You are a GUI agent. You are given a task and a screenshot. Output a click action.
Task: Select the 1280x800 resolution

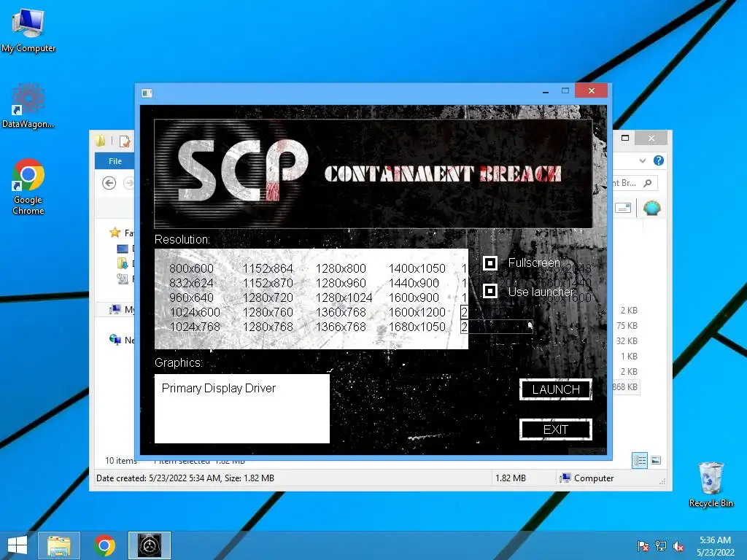(x=341, y=268)
